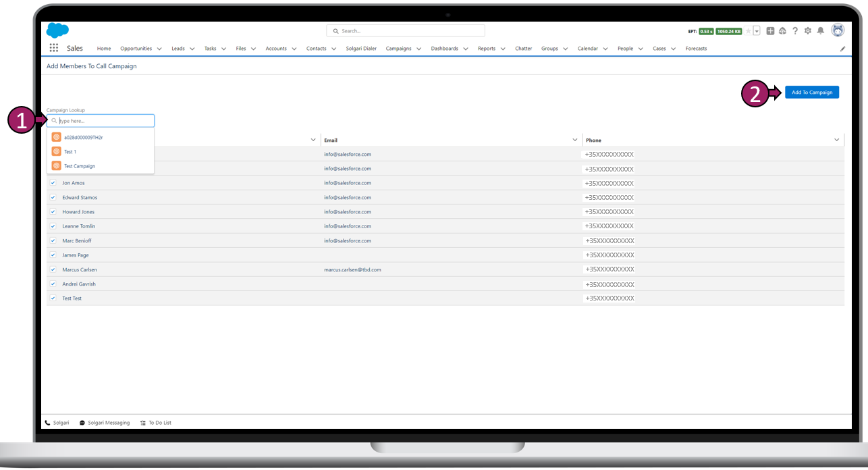The height and width of the screenshot is (470, 868).
Task: Open the Setup gear menu
Action: click(808, 31)
